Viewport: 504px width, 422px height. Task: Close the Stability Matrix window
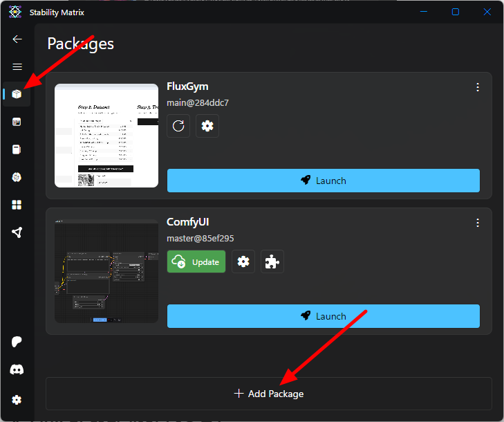point(487,12)
